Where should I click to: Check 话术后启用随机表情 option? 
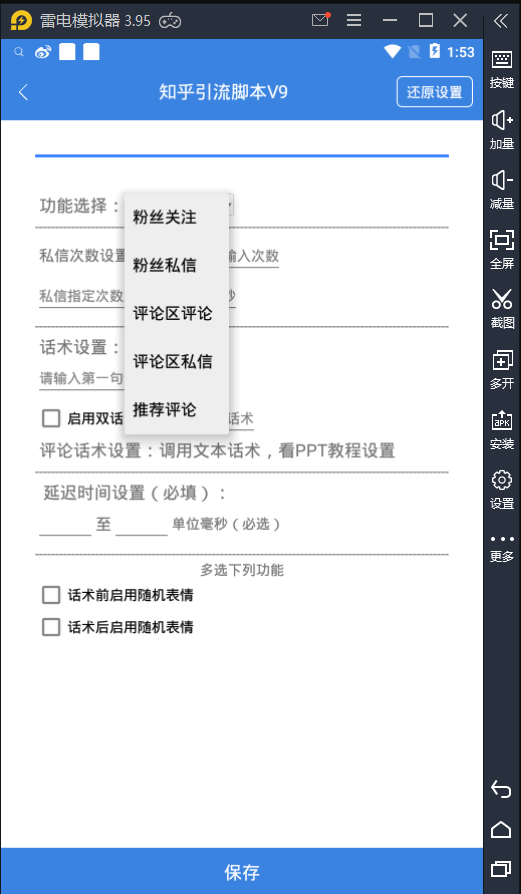pos(51,627)
